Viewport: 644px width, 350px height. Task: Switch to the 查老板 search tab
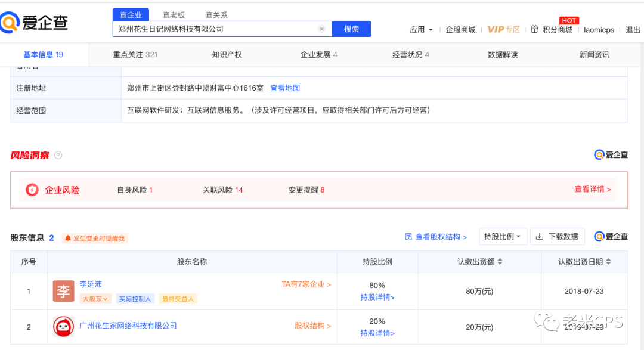pyautogui.click(x=174, y=15)
